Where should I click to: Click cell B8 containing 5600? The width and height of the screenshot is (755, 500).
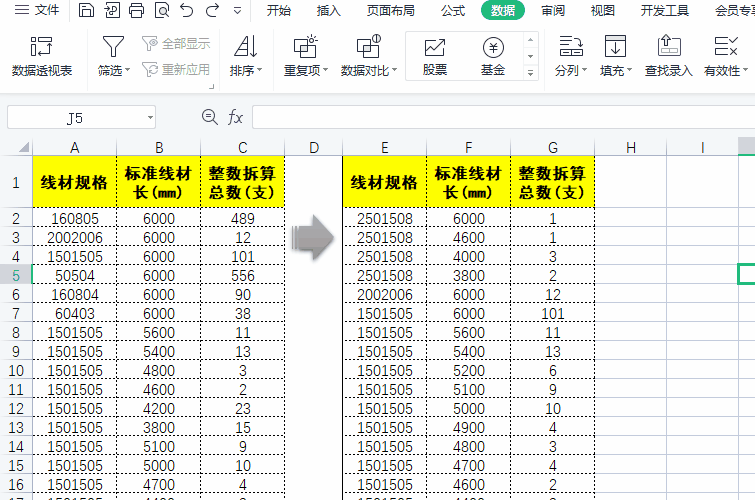(158, 333)
